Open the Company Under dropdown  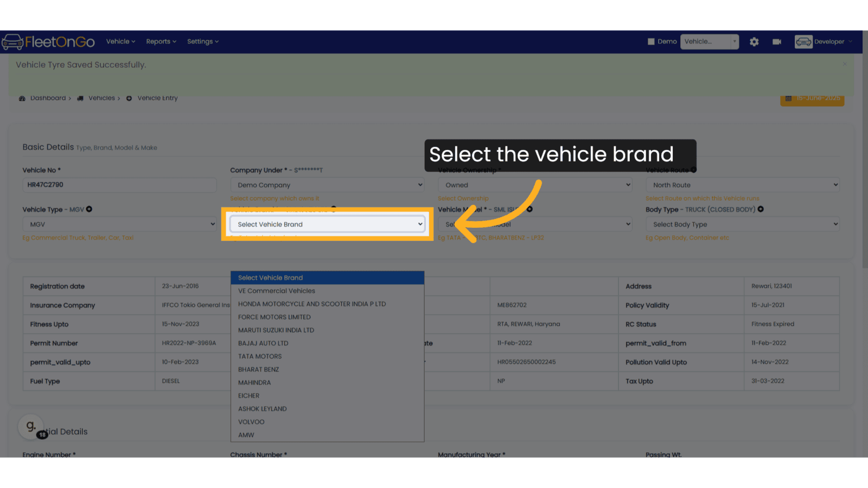(x=327, y=185)
